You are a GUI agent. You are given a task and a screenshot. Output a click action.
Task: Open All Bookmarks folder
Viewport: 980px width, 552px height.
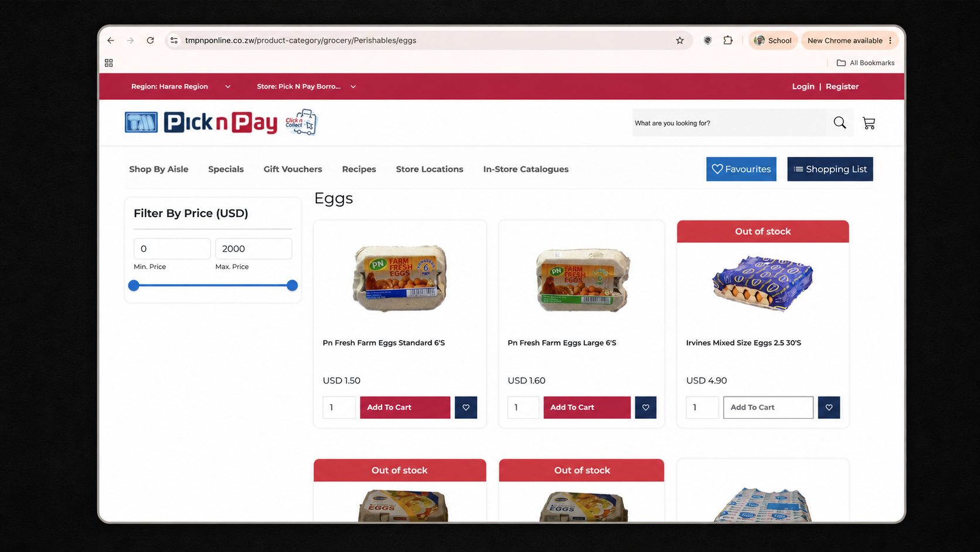point(866,63)
